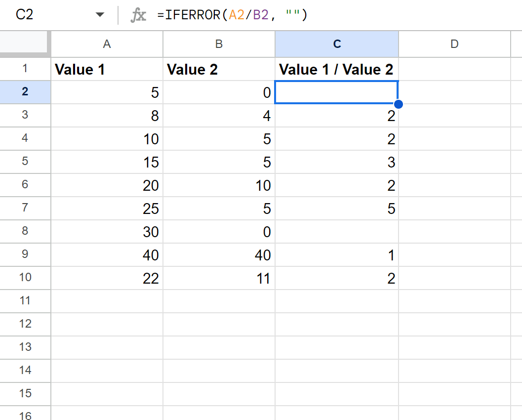The height and width of the screenshot is (420, 522).
Task: Click cell A9 containing 40
Action: click(107, 255)
